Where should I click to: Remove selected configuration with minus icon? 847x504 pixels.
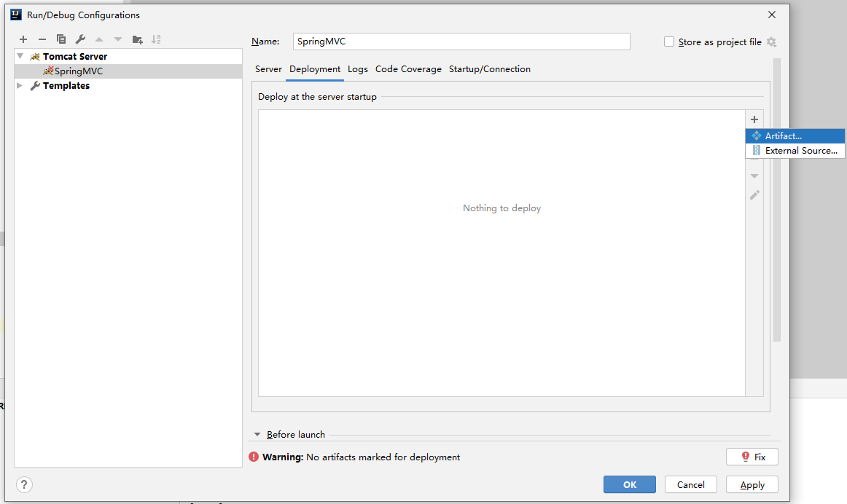[42, 39]
